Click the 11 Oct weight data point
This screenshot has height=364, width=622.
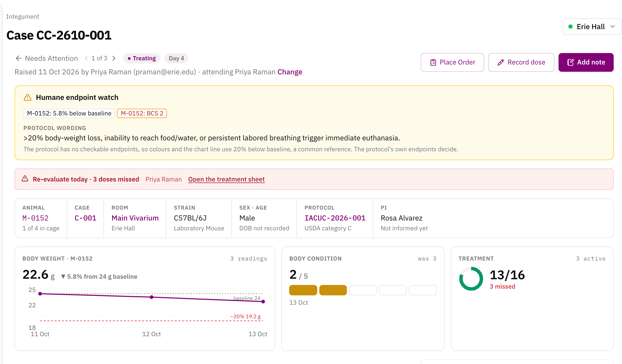[x=40, y=294]
